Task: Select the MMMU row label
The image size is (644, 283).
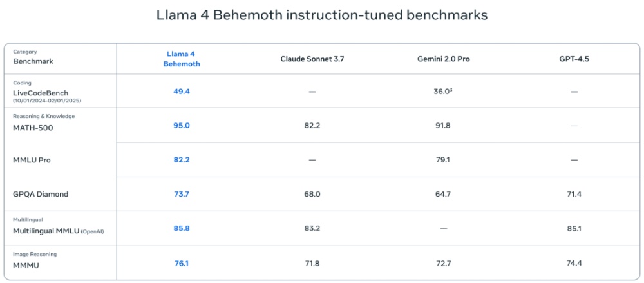Action: tap(26, 266)
